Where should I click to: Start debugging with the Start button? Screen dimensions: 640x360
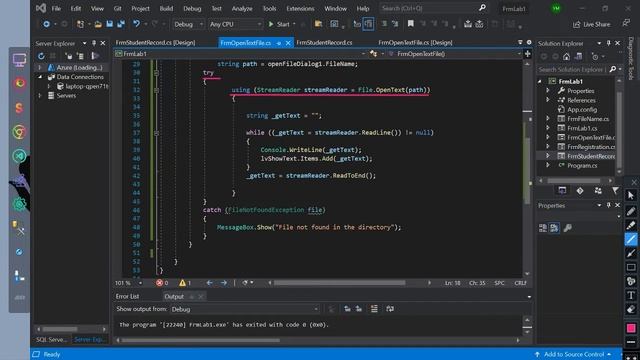coord(279,24)
